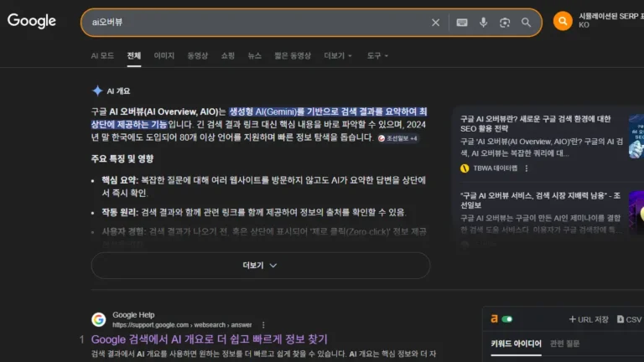Click the orange 'a' extension logo
The image size is (644, 362).
tap(494, 319)
